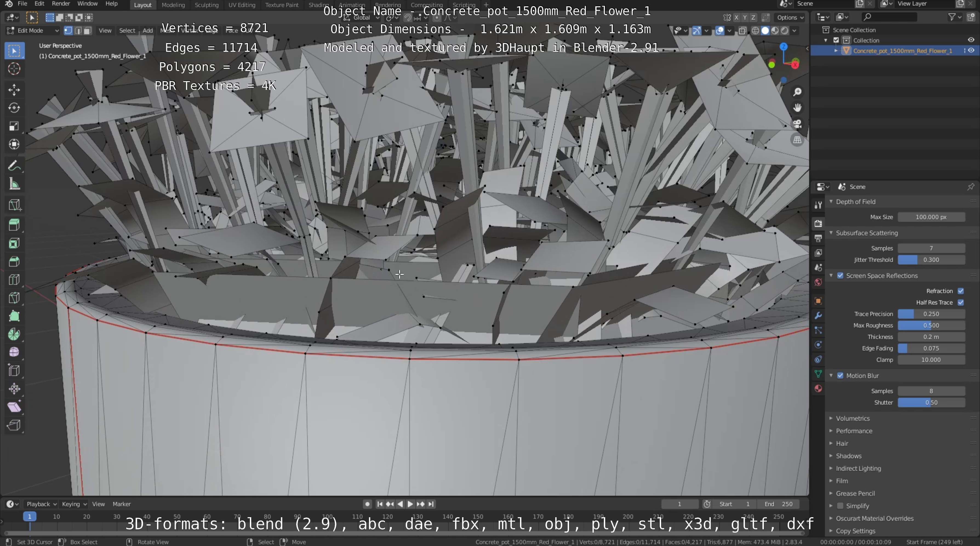
Task: Switch to vertex select mode
Action: (x=68, y=31)
